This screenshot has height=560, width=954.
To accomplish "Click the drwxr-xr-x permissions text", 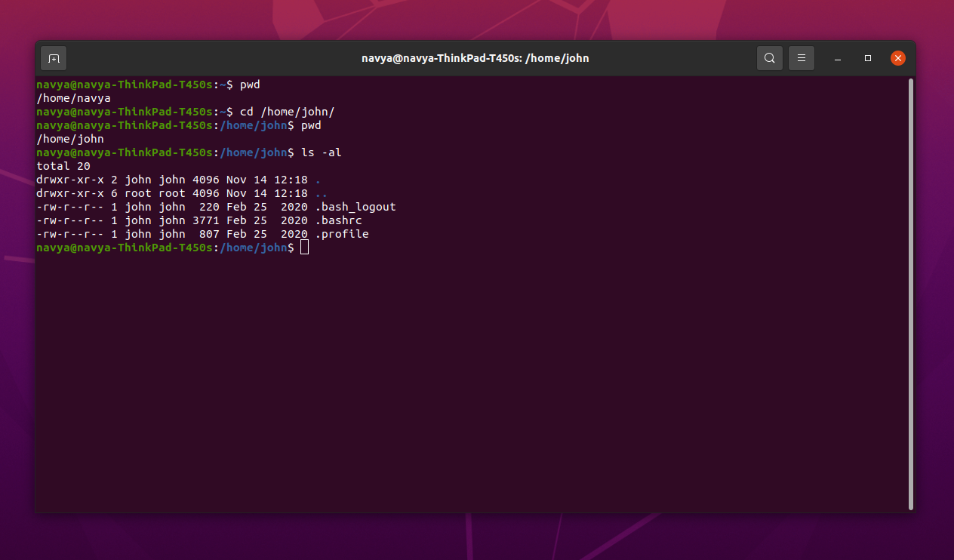I will coord(70,180).
